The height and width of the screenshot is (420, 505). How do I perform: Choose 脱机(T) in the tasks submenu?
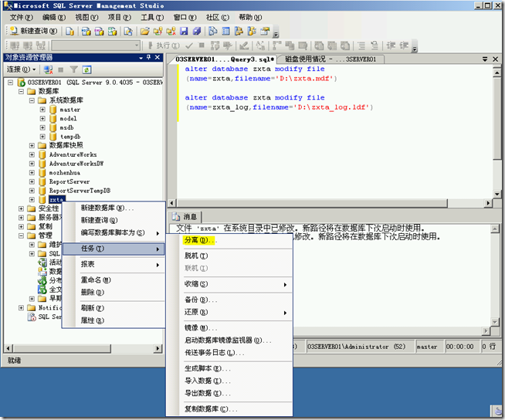pos(229,256)
